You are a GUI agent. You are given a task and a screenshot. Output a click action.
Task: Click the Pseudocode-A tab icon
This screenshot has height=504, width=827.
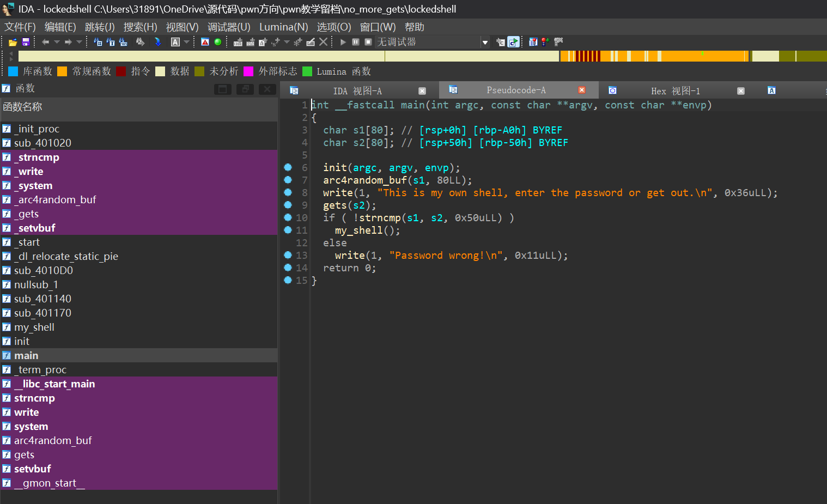click(453, 90)
